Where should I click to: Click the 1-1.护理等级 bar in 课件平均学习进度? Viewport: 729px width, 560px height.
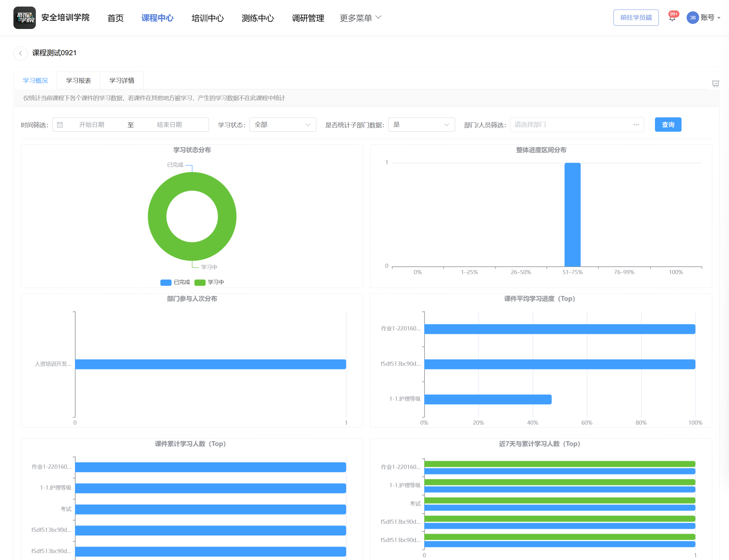488,399
